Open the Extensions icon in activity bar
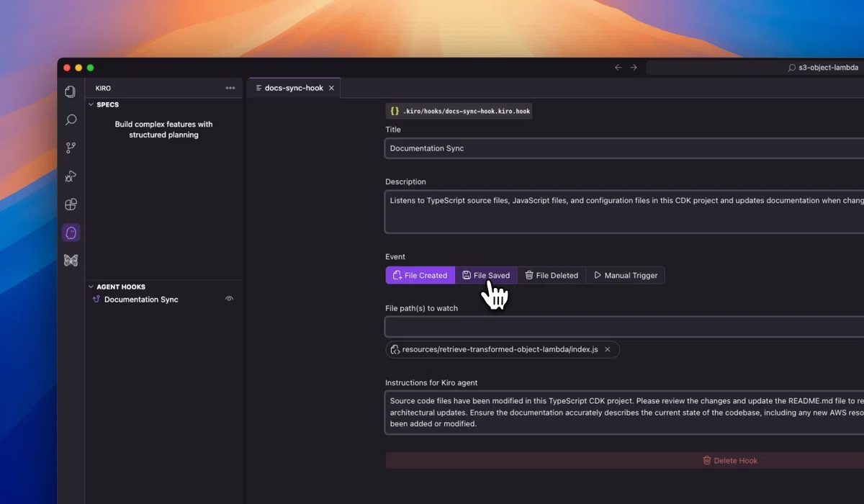 [x=71, y=204]
